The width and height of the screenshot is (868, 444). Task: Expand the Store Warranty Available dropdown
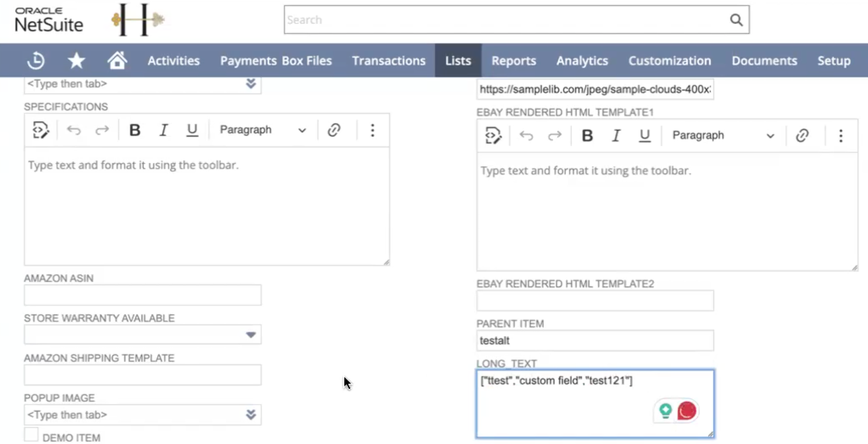coord(251,335)
